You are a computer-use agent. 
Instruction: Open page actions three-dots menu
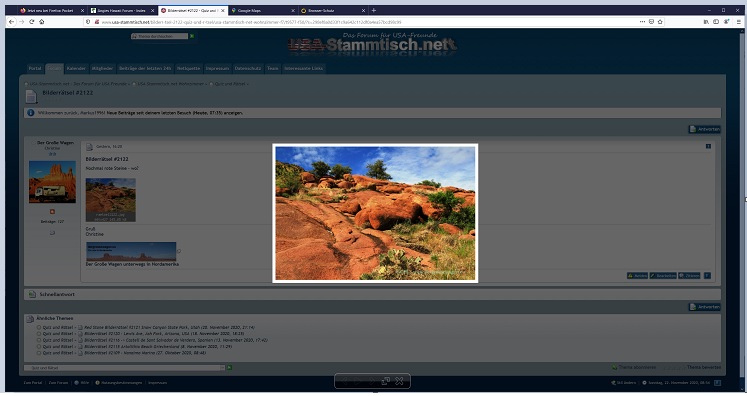pyautogui.click(x=642, y=22)
